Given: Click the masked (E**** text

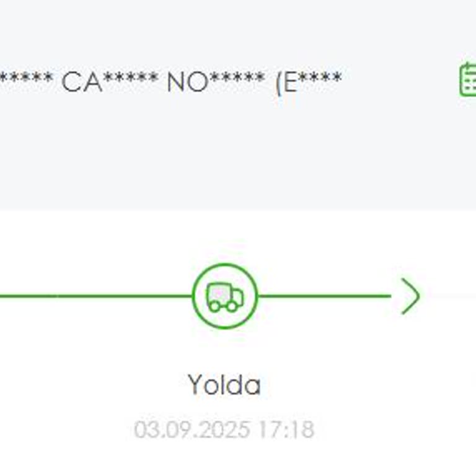Looking at the screenshot, I should click(309, 81).
